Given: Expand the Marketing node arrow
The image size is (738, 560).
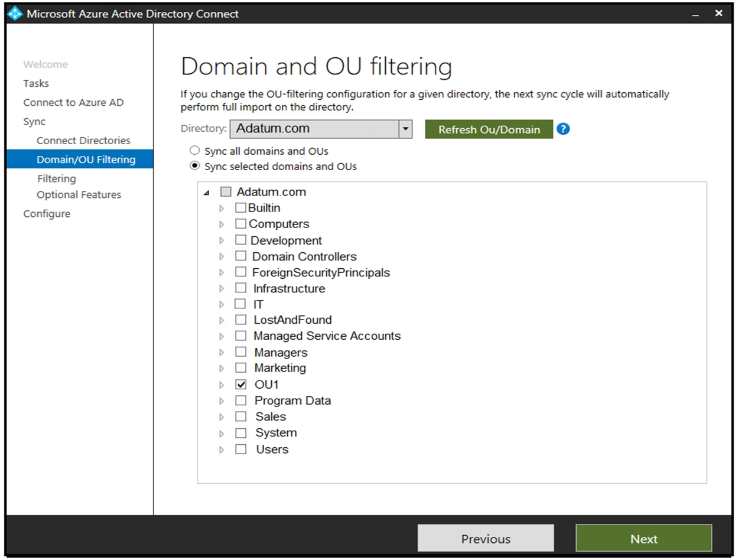Looking at the screenshot, I should pyautogui.click(x=222, y=369).
